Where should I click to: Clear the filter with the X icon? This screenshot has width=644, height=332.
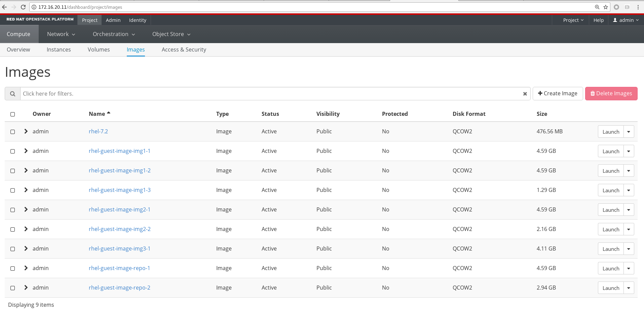[x=525, y=94]
